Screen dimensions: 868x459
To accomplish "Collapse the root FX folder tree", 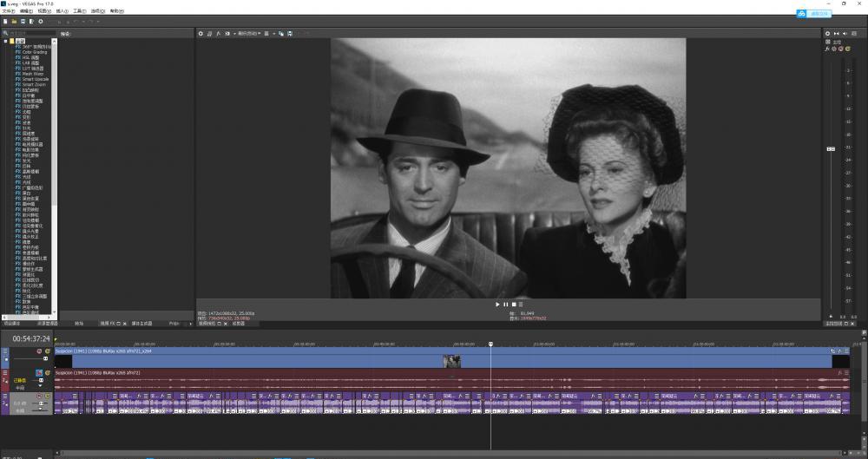I will (5, 41).
